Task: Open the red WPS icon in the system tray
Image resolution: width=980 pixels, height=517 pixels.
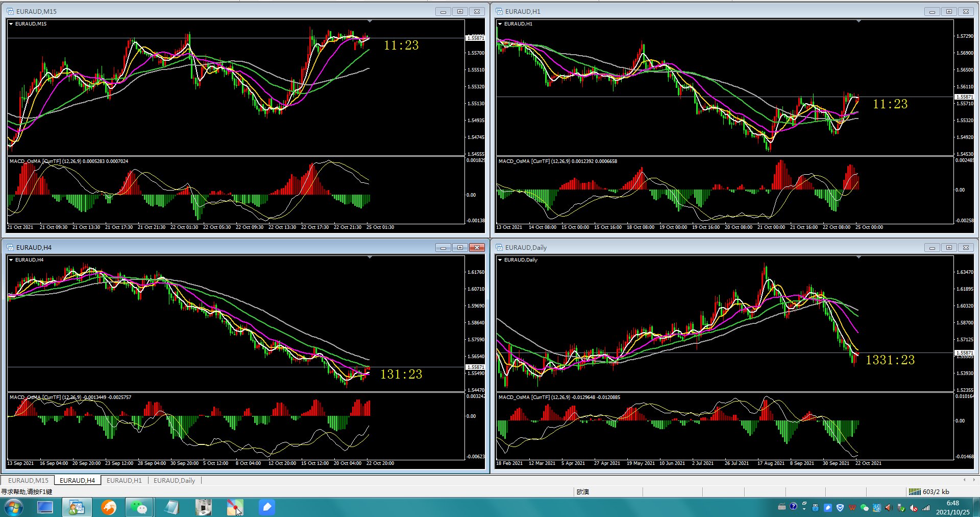Action: 852,508
